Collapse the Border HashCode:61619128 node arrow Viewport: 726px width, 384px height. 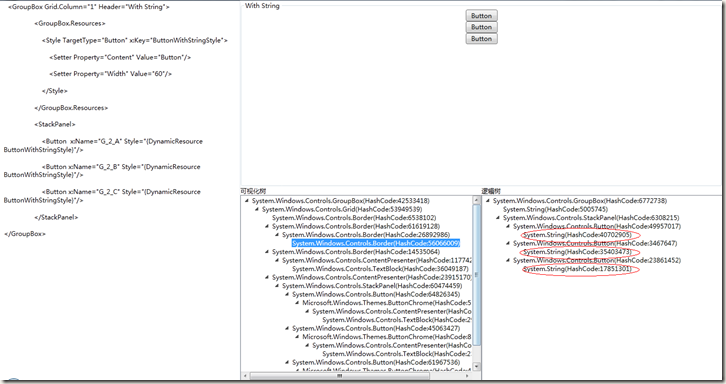coord(267,227)
